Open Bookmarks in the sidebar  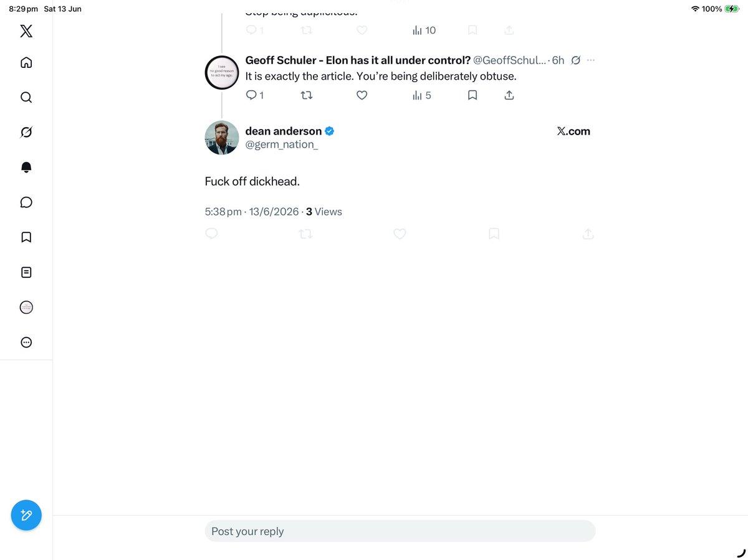coord(26,237)
